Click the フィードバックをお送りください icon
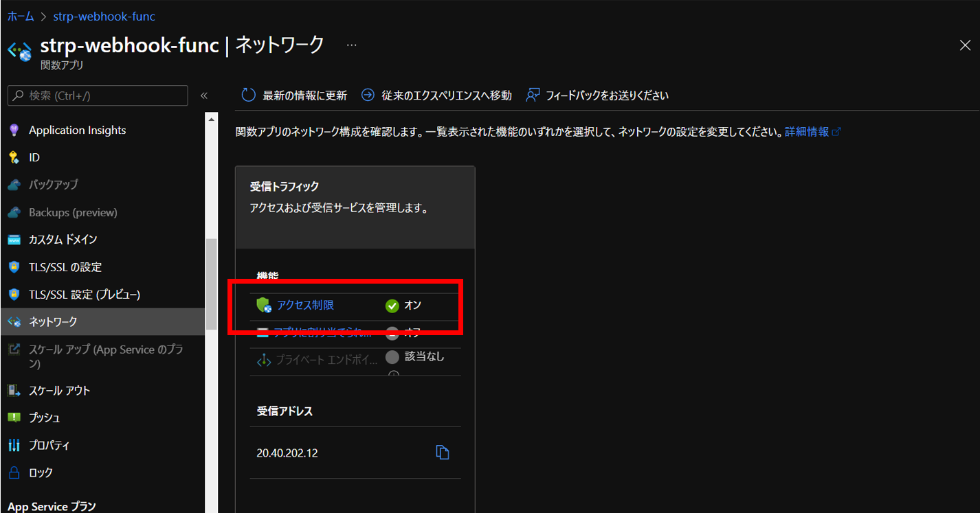 [532, 95]
